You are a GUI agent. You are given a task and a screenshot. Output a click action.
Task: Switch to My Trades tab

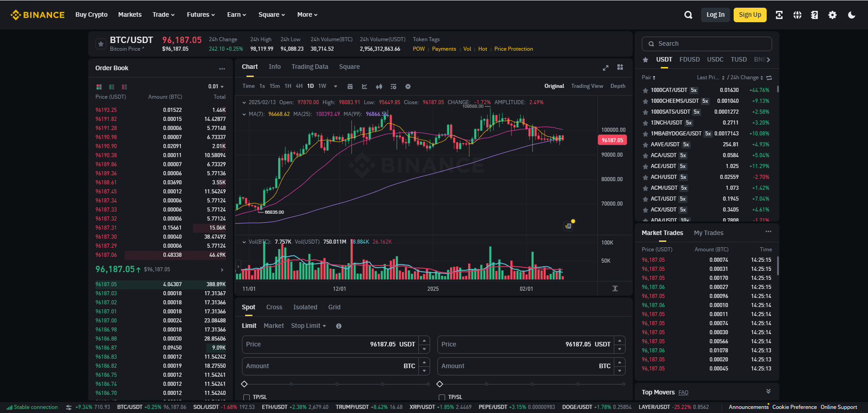pos(709,233)
